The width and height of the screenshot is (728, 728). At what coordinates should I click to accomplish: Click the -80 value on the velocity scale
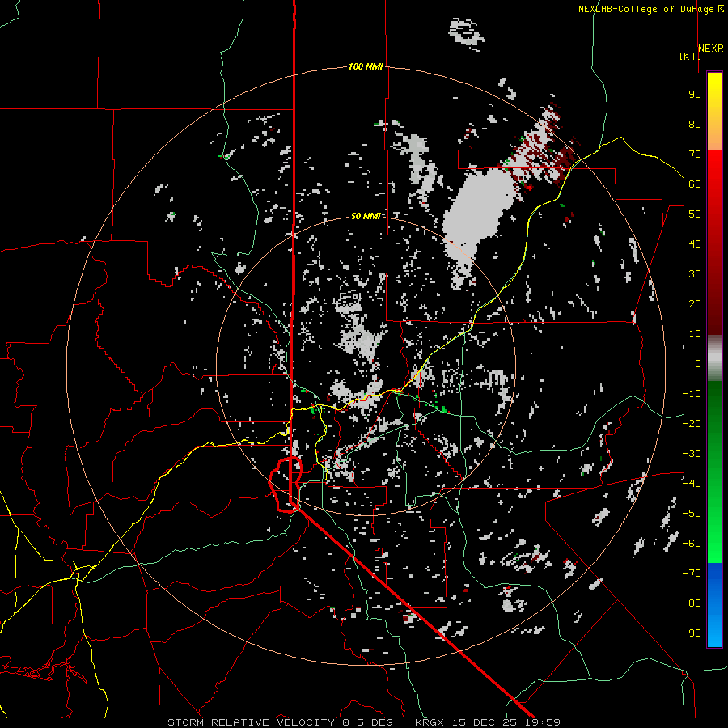pos(692,603)
